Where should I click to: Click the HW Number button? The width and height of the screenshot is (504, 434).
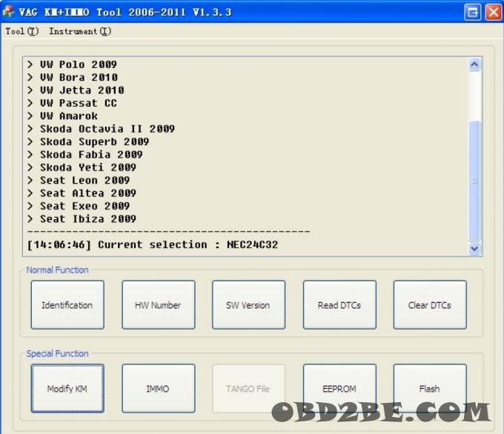point(158,305)
